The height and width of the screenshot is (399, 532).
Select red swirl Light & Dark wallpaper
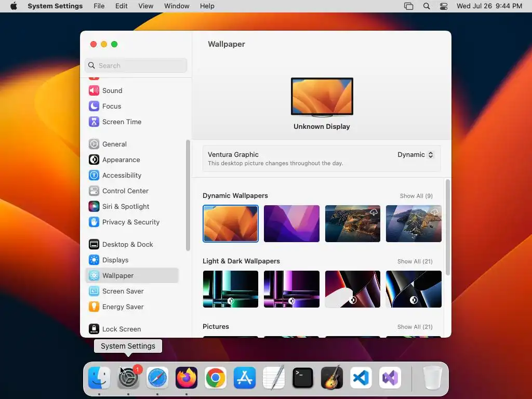click(353, 289)
